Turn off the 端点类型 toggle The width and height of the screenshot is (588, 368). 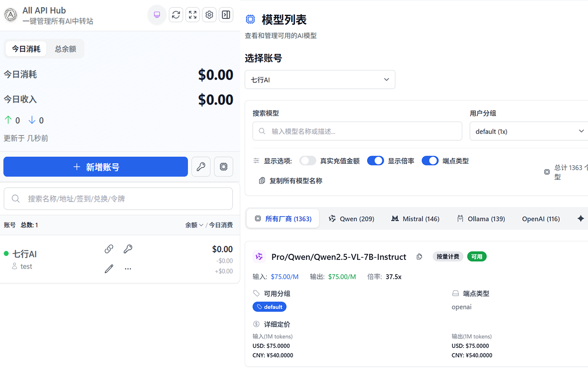click(430, 161)
